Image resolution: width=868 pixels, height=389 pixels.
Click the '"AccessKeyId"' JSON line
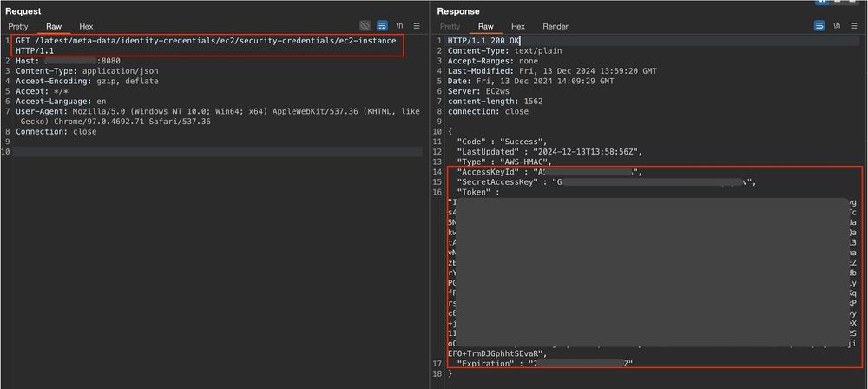(549, 172)
